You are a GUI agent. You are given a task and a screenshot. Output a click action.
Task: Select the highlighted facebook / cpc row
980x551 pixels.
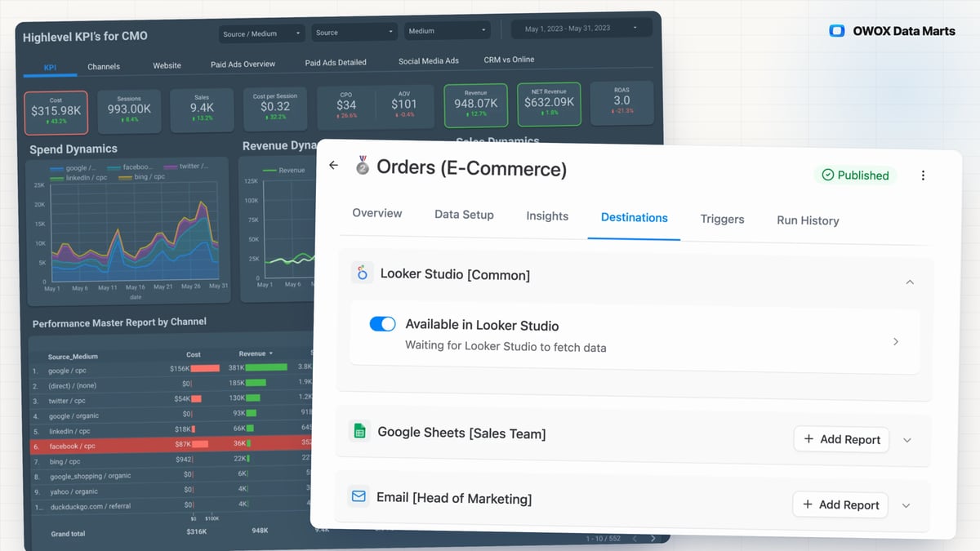coord(171,446)
